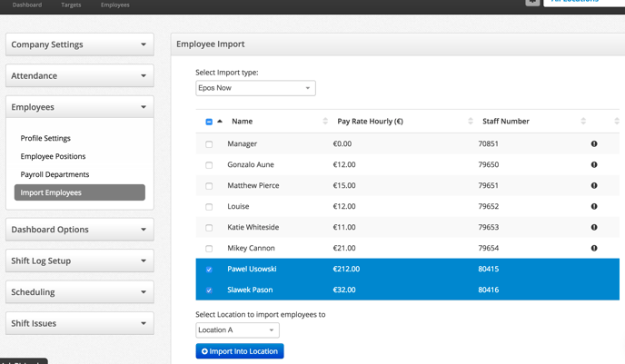Viewport: 625px width, 364px height.
Task: Check the Gonzalo Aune checkbox
Action: 209,165
